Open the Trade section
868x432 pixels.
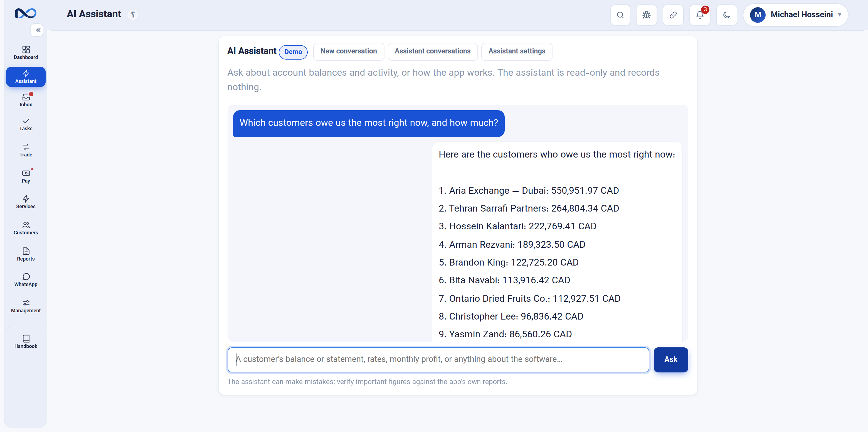tap(26, 150)
